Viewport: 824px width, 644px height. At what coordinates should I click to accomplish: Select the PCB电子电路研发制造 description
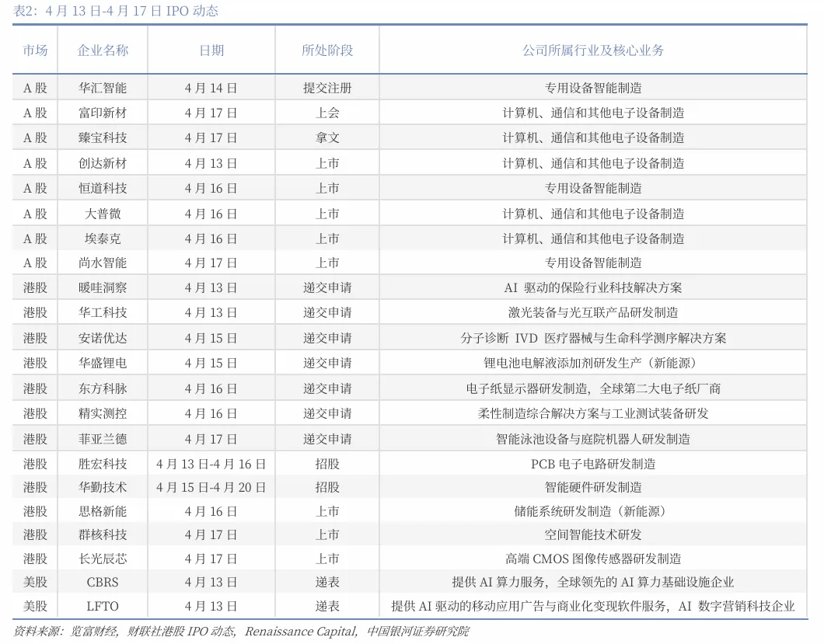593,464
